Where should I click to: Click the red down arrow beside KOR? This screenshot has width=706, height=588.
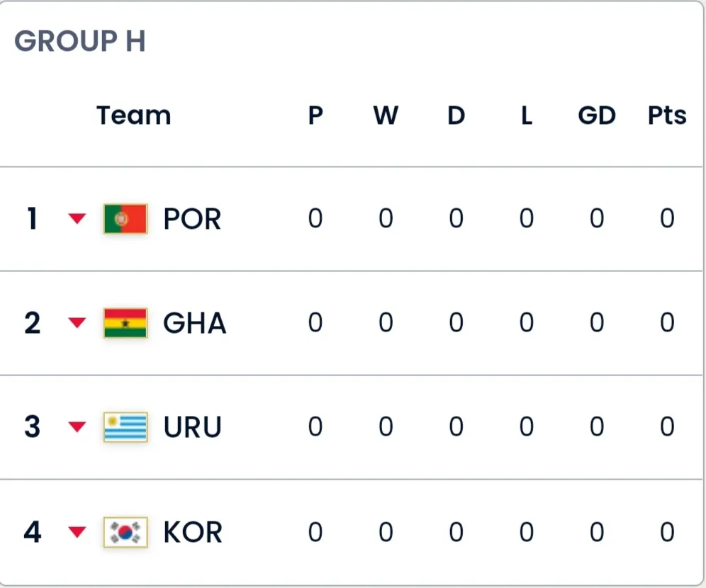pyautogui.click(x=77, y=532)
